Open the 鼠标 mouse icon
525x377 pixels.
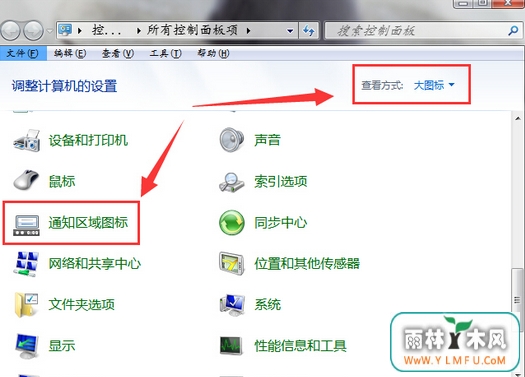(x=26, y=181)
